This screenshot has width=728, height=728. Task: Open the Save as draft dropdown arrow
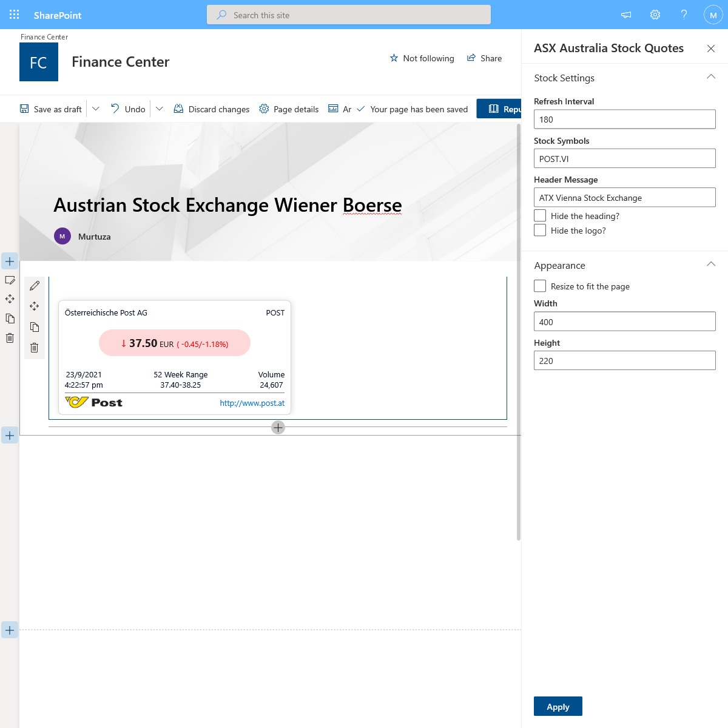pos(96,109)
